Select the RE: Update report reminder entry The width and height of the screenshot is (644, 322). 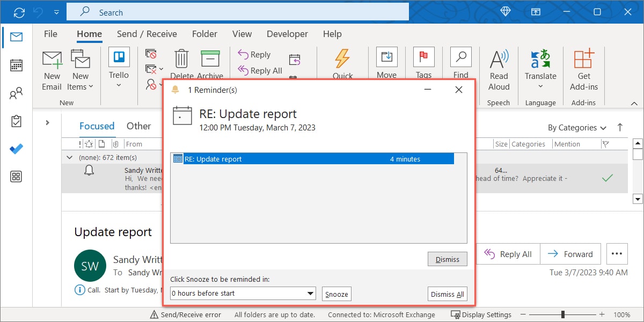268,159
